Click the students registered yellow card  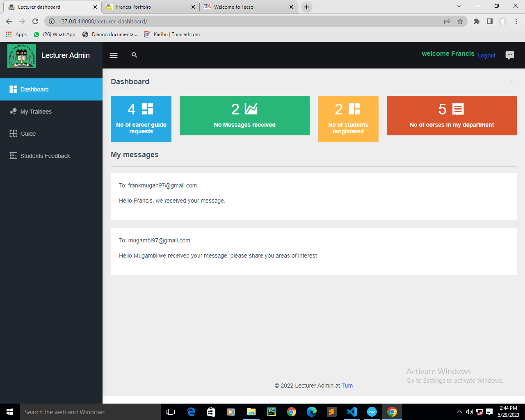[x=348, y=119]
